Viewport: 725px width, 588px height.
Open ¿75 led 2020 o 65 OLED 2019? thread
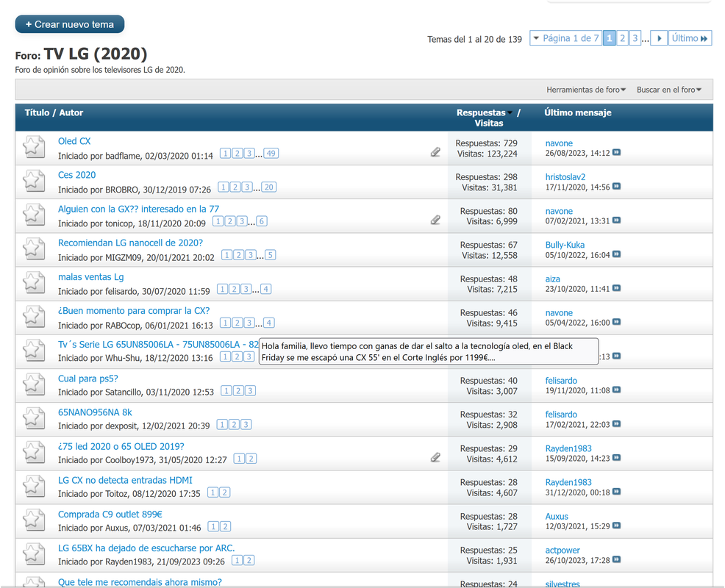121,447
